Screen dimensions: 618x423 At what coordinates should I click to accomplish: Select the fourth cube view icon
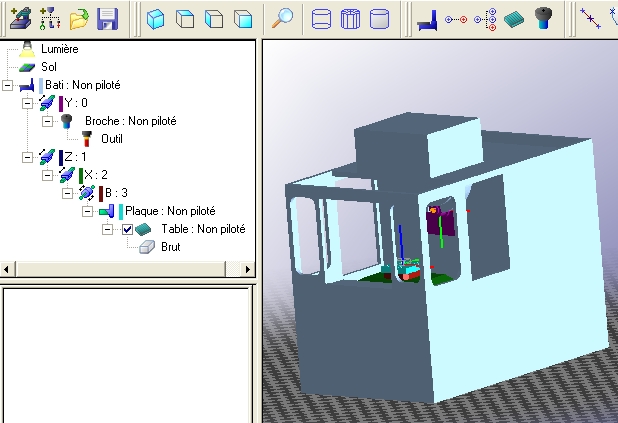point(243,19)
